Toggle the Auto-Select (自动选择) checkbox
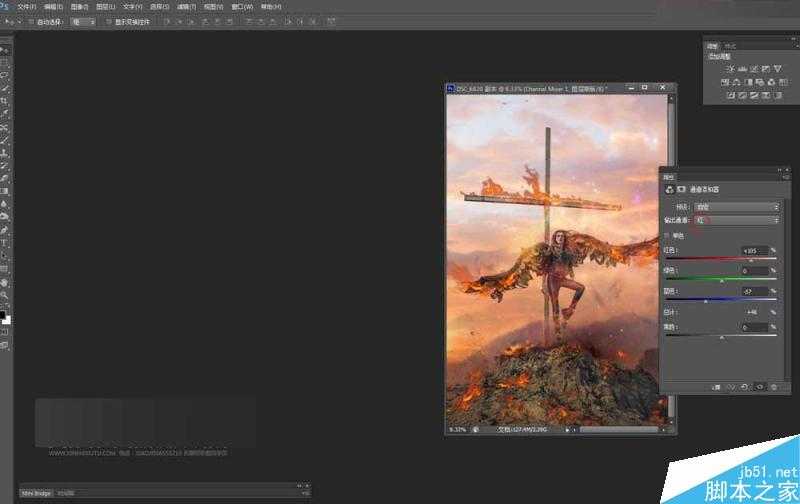This screenshot has height=504, width=800. coord(31,20)
